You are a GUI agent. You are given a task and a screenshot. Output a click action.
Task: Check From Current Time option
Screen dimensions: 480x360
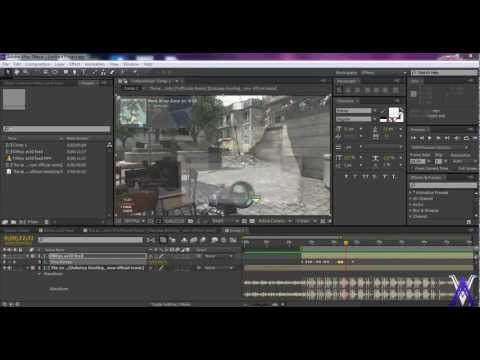412,169
